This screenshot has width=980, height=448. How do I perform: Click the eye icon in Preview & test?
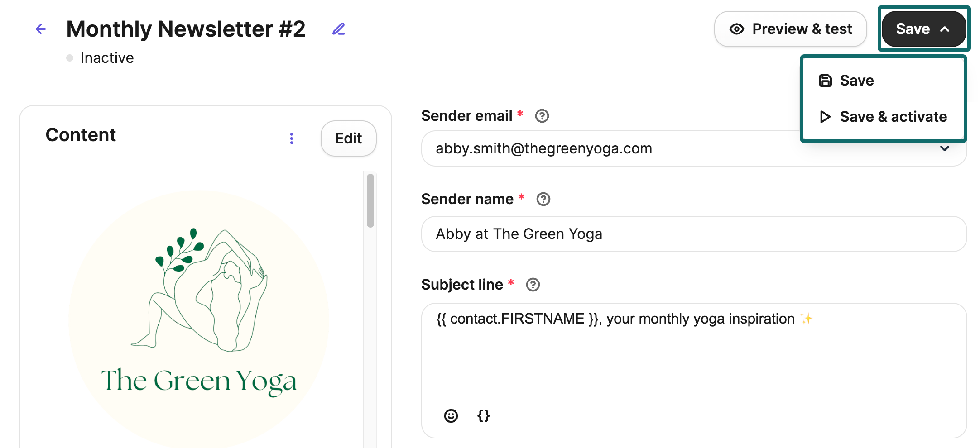(737, 29)
